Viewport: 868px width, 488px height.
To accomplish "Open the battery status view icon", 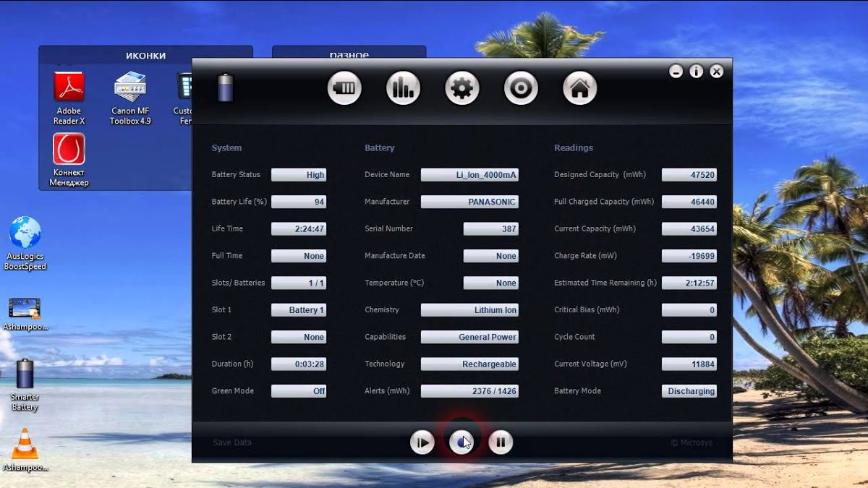I will 344,88.
